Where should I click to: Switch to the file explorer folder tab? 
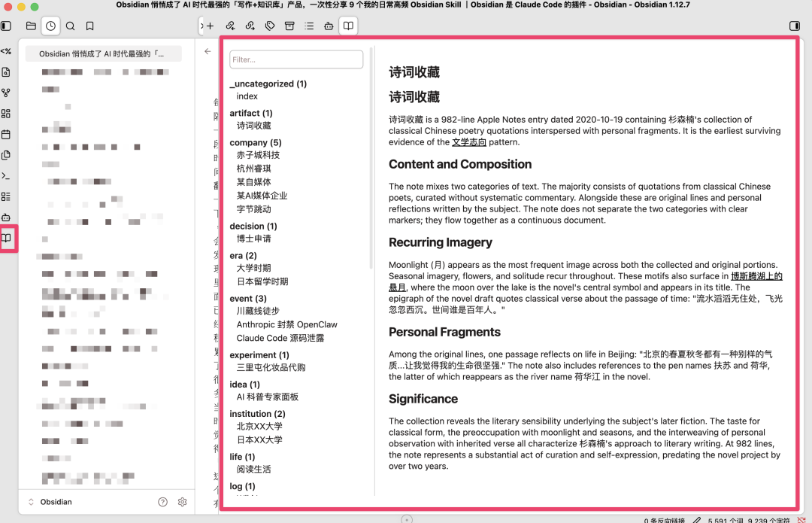click(x=31, y=26)
